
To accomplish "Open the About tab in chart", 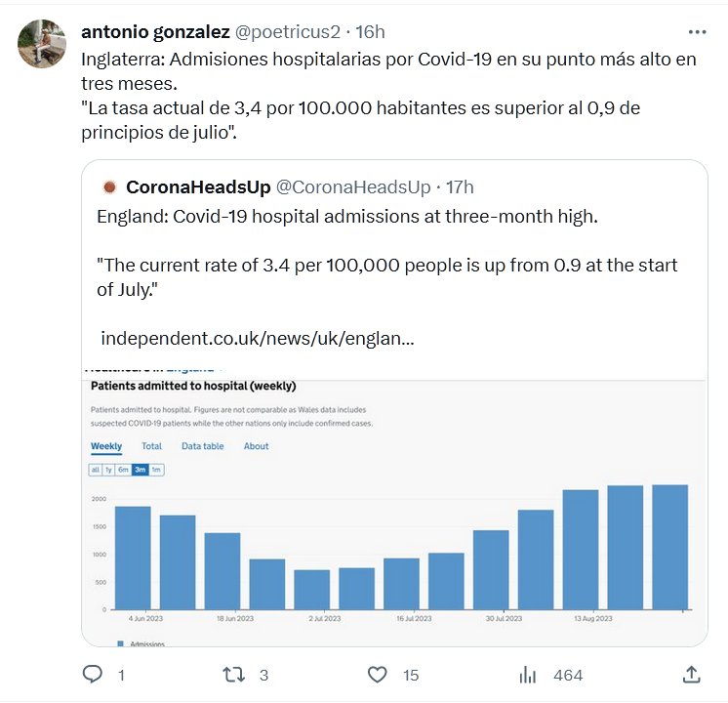I will [x=256, y=446].
